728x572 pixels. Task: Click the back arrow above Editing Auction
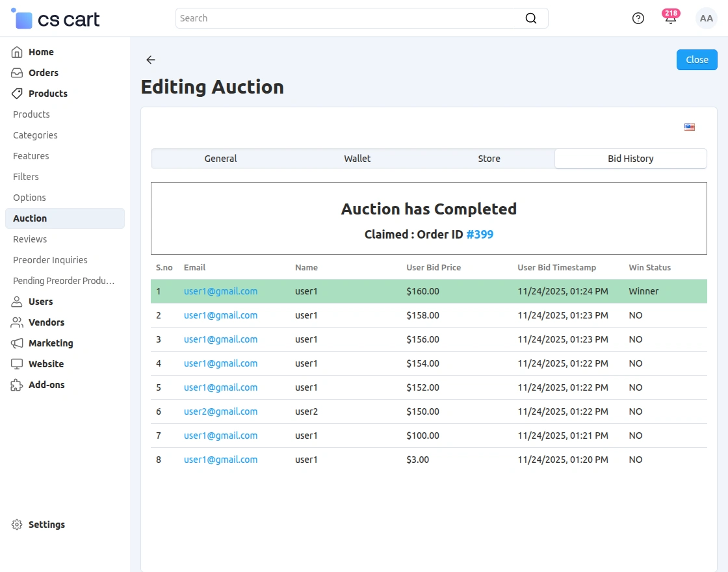coord(150,60)
